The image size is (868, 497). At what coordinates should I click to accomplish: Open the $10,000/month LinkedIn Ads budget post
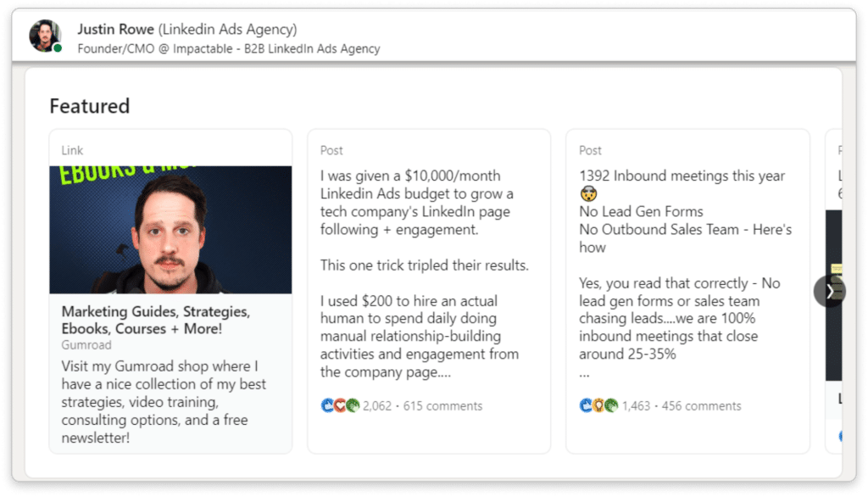pos(424,274)
